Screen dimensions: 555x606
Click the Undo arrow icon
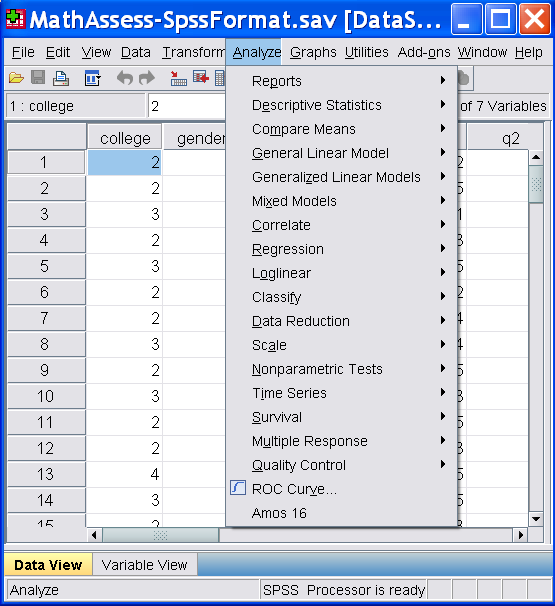coord(125,78)
